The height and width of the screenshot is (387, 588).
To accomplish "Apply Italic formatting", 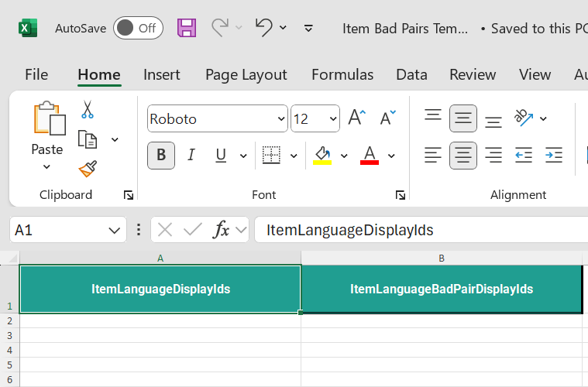I will pyautogui.click(x=191, y=156).
